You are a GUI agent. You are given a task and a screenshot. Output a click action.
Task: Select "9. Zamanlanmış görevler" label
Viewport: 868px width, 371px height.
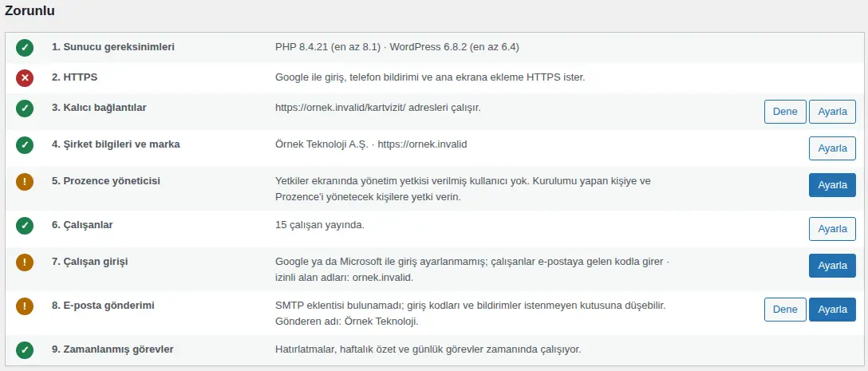pyautogui.click(x=112, y=349)
